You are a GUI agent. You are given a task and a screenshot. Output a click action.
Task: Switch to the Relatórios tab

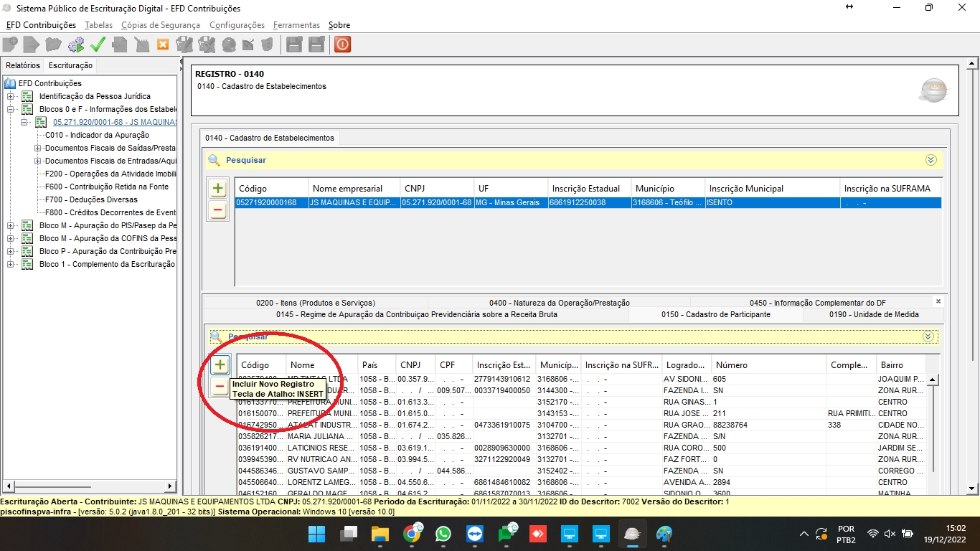tap(23, 65)
